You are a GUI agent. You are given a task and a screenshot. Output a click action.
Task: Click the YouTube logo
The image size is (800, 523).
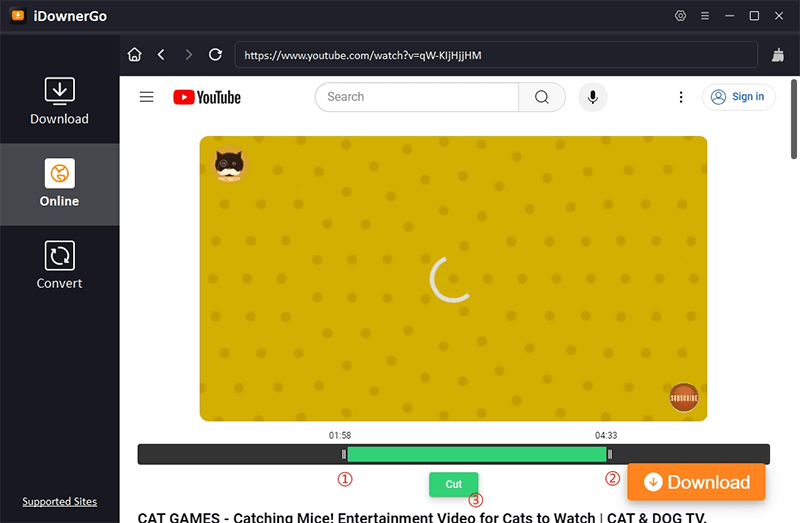tap(207, 97)
